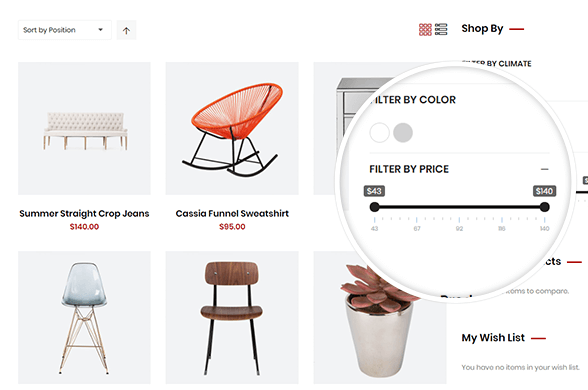Click the $140 maximum price handle

(544, 207)
